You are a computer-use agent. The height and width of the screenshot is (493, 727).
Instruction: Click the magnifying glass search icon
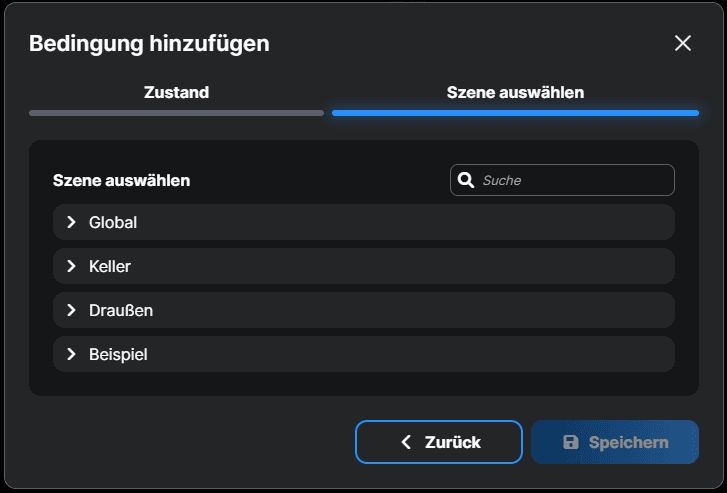(465, 180)
